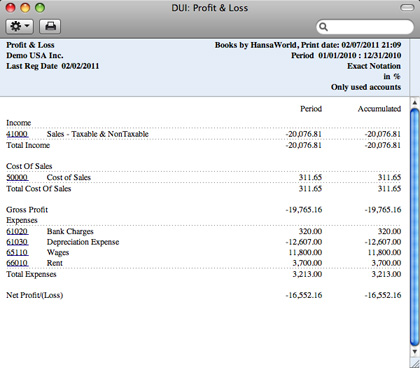Click the Wages period value 11,800.00
420x368 pixels.
point(305,252)
